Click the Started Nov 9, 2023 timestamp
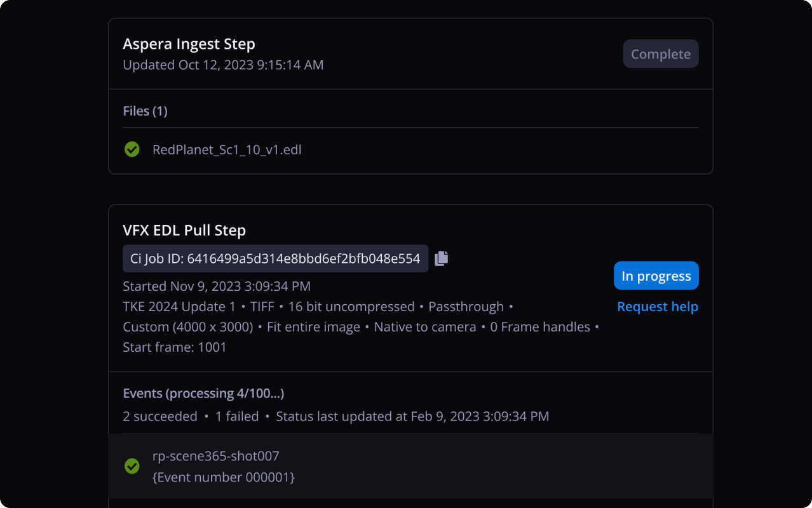Viewport: 812px width, 508px height. coord(217,286)
